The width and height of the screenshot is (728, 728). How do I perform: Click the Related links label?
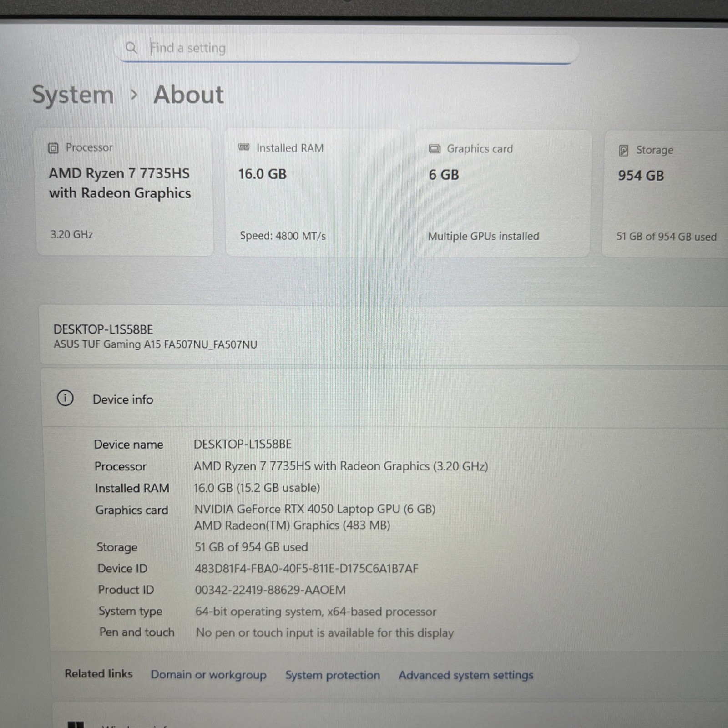click(98, 674)
